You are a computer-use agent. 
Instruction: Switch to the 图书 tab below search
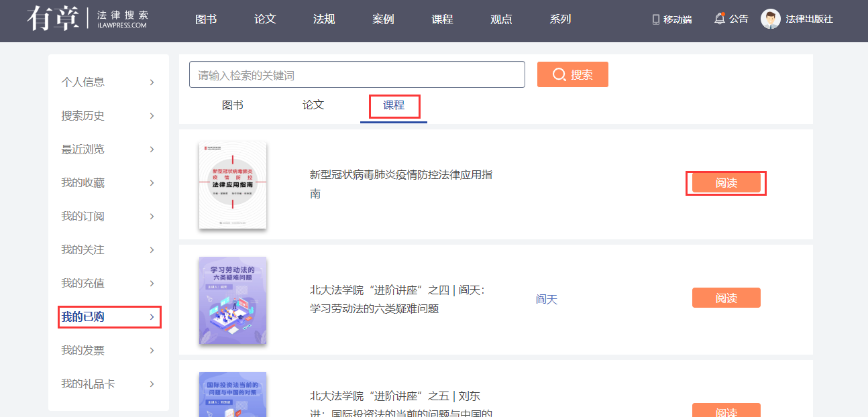(x=233, y=105)
